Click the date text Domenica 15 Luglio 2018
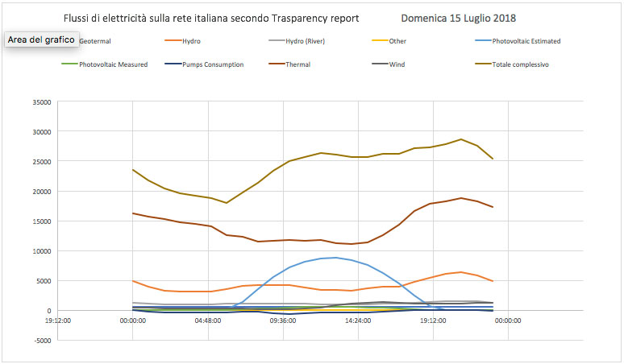The width and height of the screenshot is (624, 364). pyautogui.click(x=458, y=18)
